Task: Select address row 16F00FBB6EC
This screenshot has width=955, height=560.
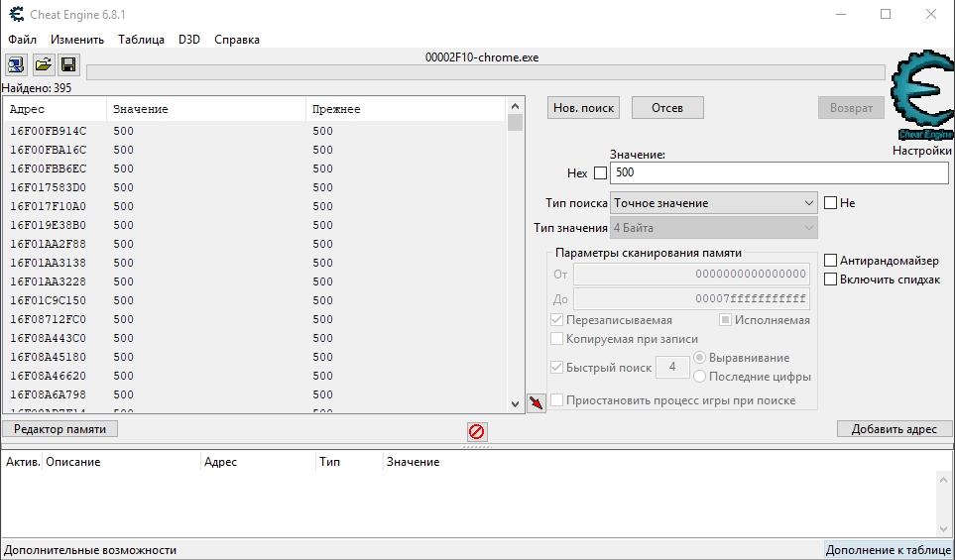Action: [255, 168]
